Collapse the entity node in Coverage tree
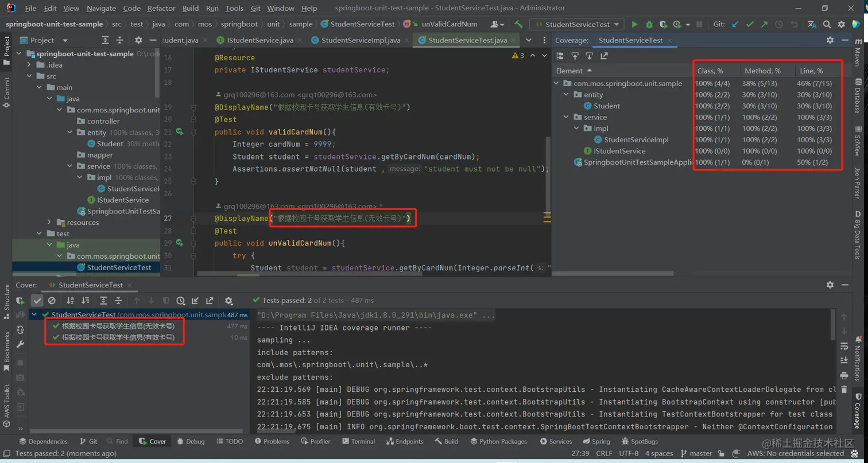This screenshot has width=868, height=463. pyautogui.click(x=566, y=95)
